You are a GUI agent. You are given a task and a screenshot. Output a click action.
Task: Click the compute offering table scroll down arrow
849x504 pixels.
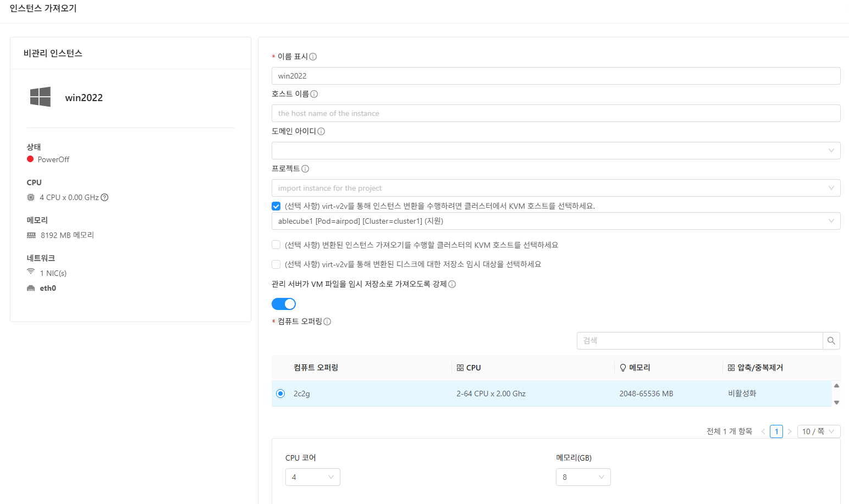pos(836,402)
